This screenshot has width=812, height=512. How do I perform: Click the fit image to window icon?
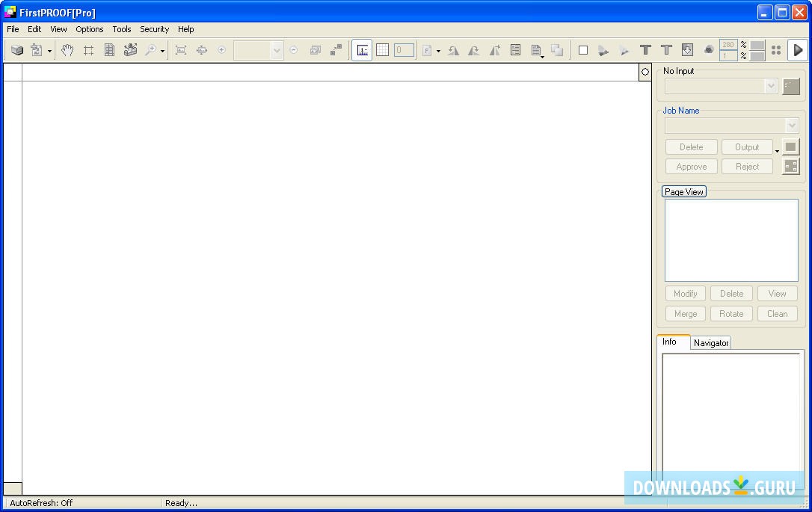click(x=181, y=50)
